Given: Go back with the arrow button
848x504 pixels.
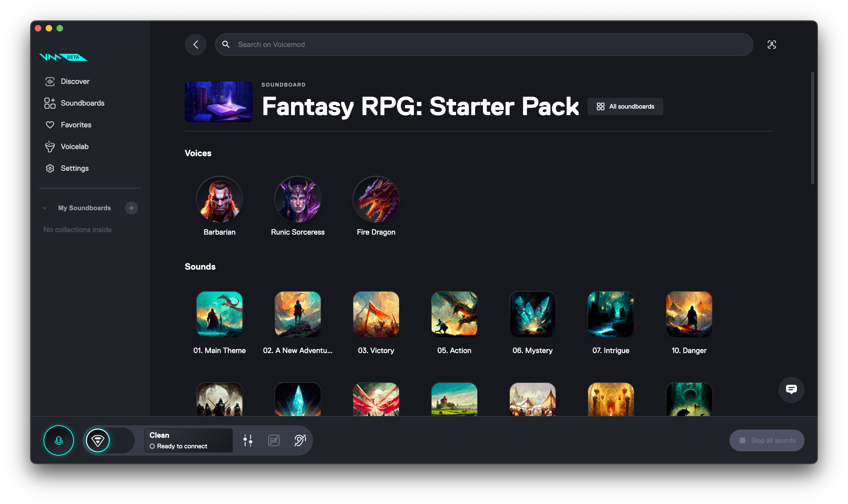Looking at the screenshot, I should pyautogui.click(x=196, y=45).
